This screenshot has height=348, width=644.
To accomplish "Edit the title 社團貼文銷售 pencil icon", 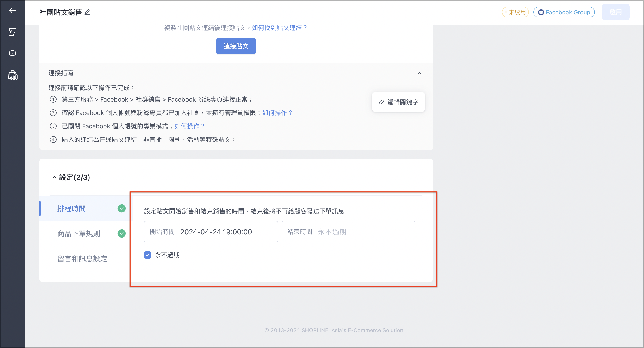I will [x=87, y=12].
